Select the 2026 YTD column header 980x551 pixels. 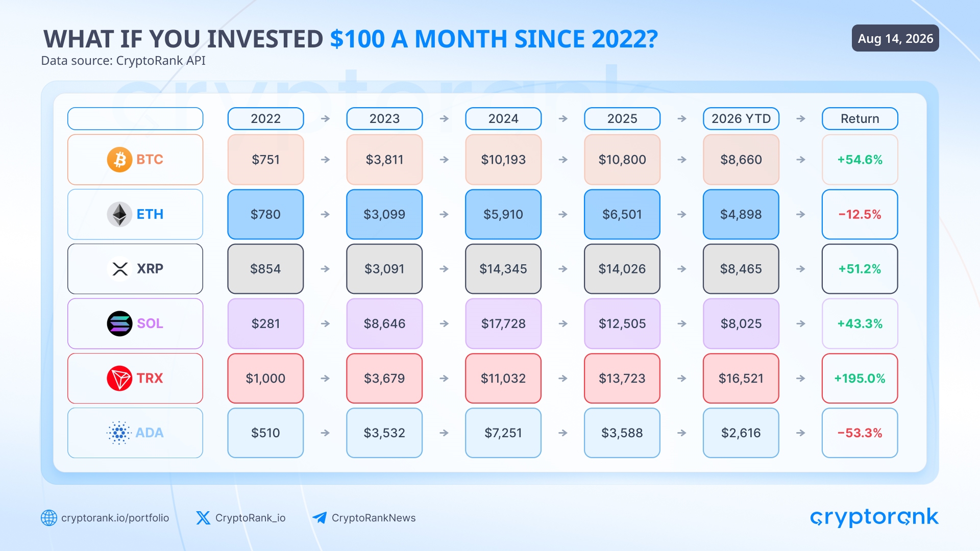pyautogui.click(x=741, y=118)
